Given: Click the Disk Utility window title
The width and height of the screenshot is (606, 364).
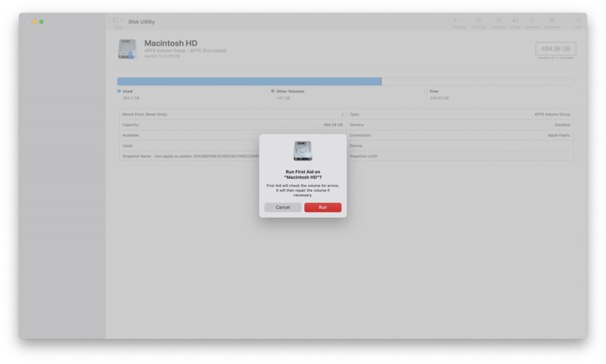Looking at the screenshot, I should pyautogui.click(x=141, y=22).
